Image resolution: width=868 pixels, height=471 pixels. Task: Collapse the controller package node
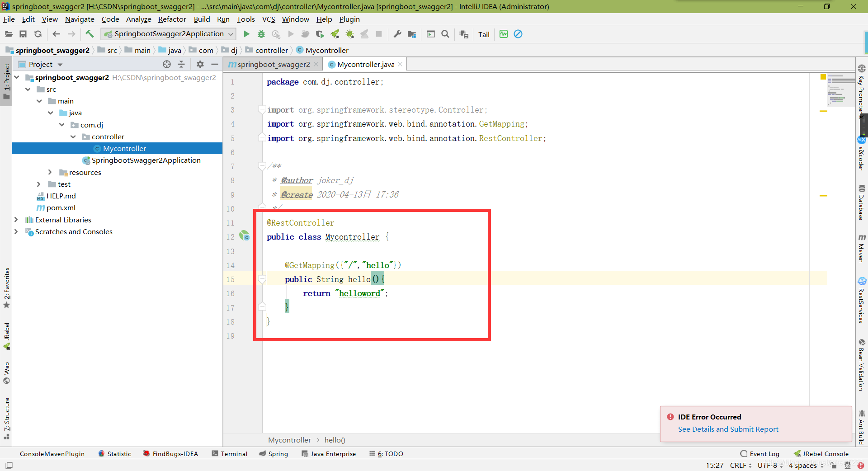click(x=73, y=137)
